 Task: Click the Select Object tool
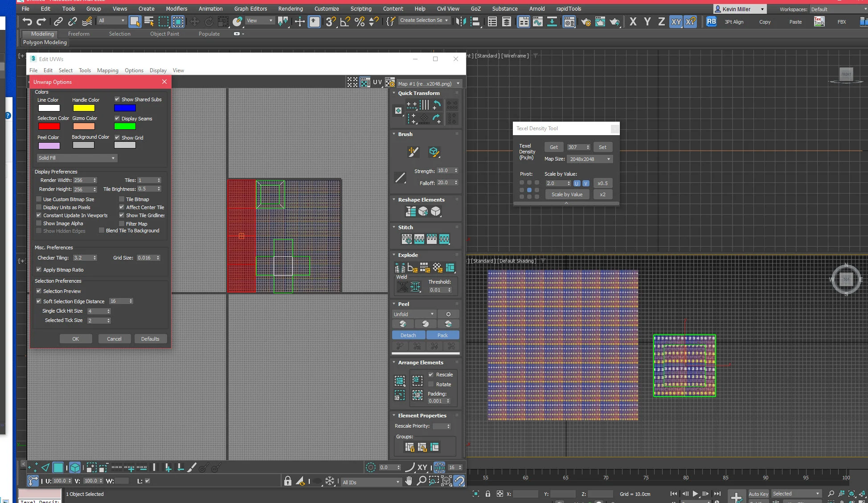pyautogui.click(x=135, y=21)
